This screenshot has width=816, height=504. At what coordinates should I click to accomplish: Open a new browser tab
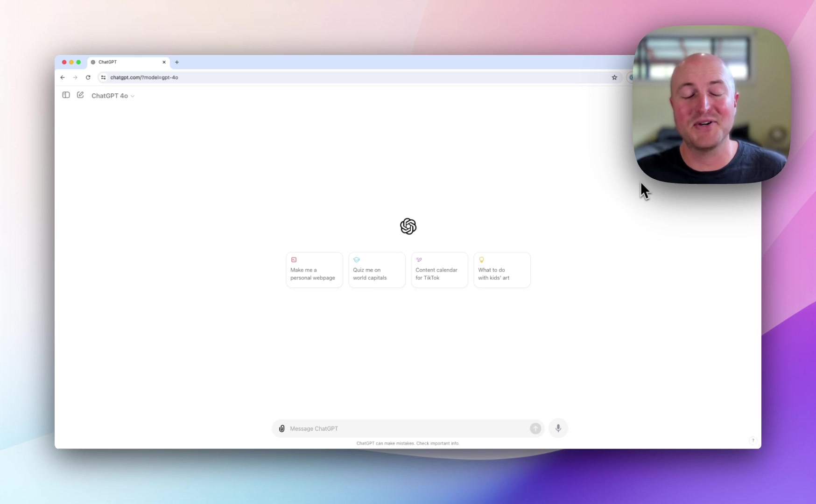pos(177,62)
